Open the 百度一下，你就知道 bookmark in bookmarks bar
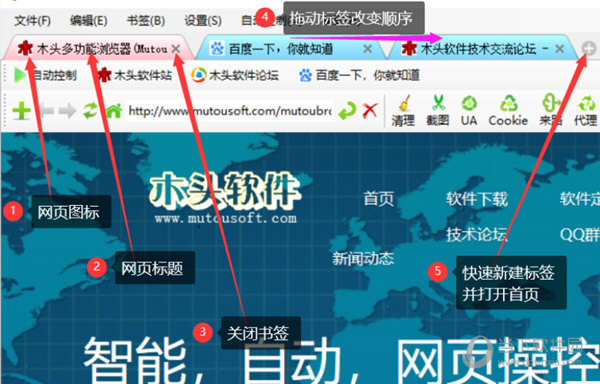This screenshot has width=600, height=384. point(359,75)
